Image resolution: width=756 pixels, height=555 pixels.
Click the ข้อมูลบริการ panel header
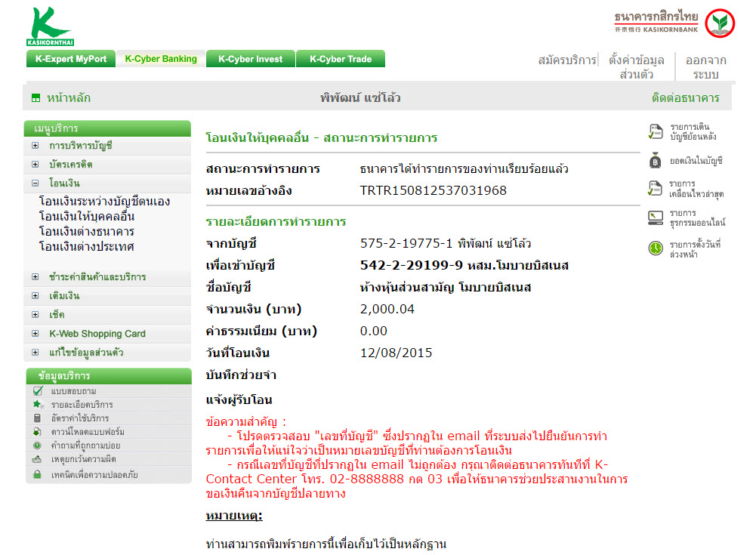(x=109, y=375)
